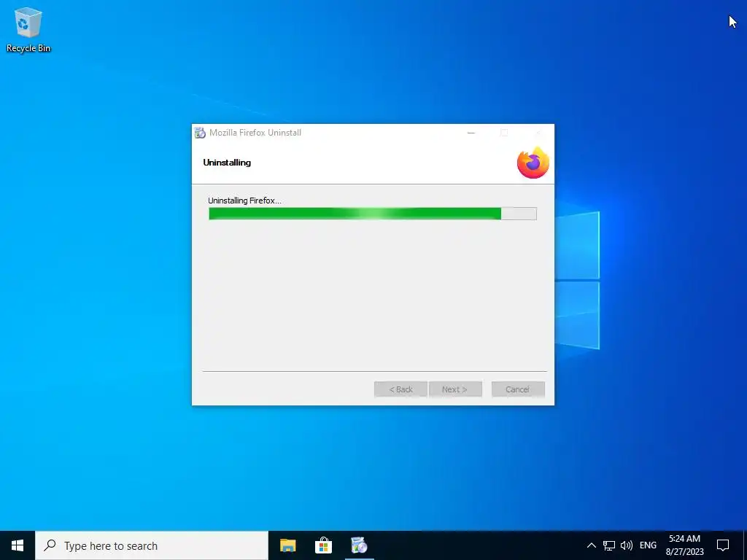Image resolution: width=747 pixels, height=560 pixels.
Task: Open the clock showing 5:24 AM
Action: [684, 545]
